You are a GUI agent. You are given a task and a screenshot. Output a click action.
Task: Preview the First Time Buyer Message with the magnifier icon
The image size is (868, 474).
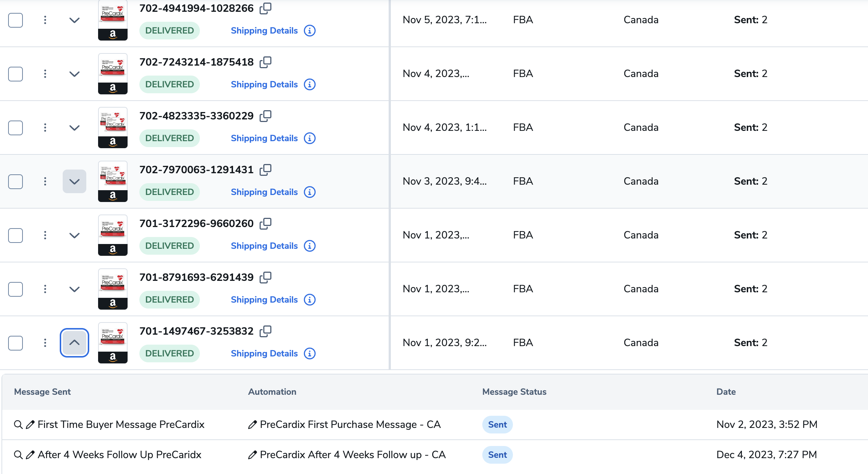(x=18, y=424)
